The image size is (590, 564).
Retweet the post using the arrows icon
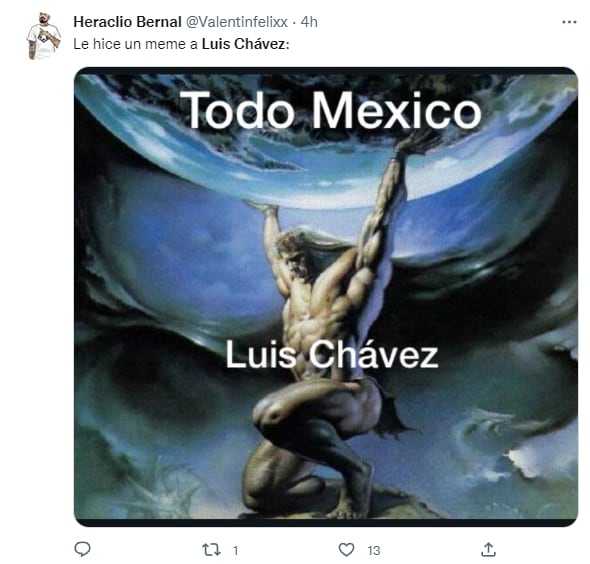[211, 550]
